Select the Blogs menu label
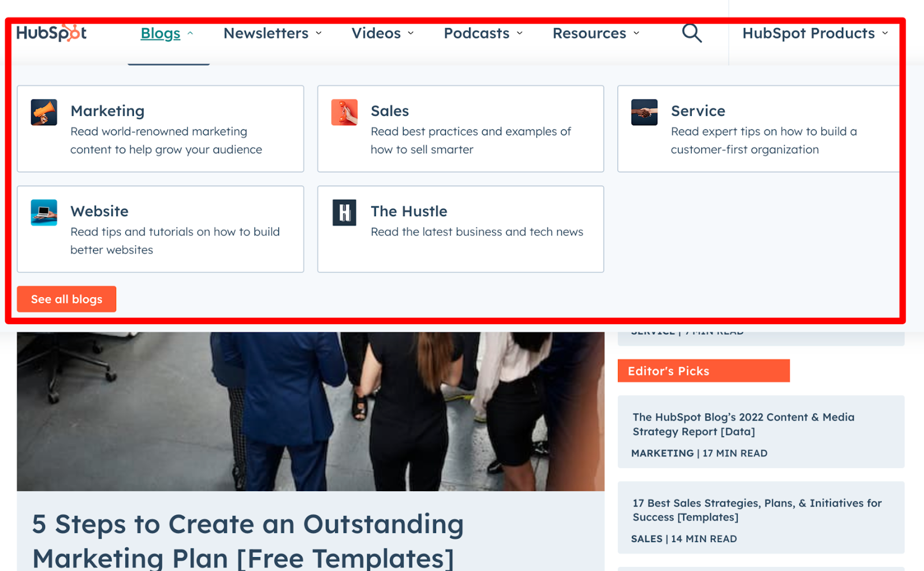 click(161, 34)
